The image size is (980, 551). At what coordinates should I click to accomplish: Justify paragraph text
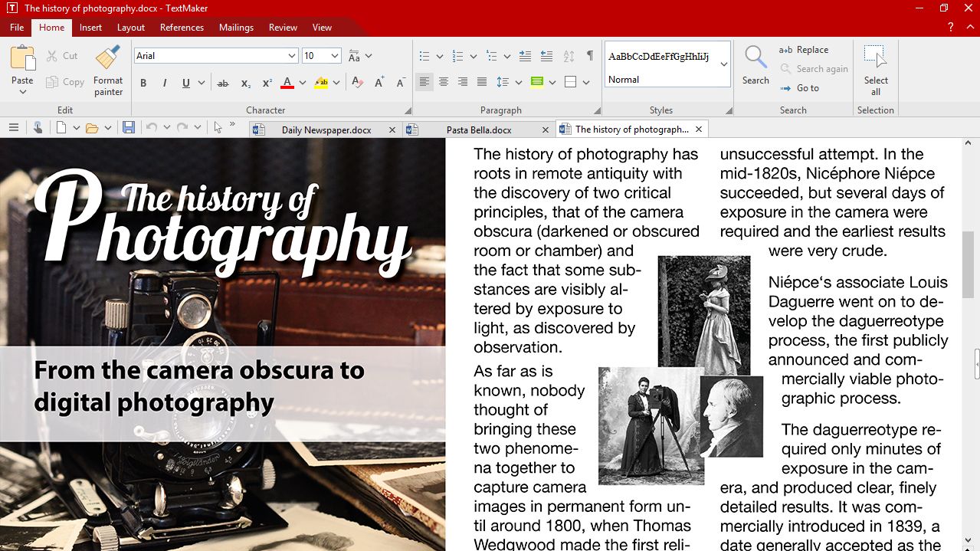click(482, 82)
